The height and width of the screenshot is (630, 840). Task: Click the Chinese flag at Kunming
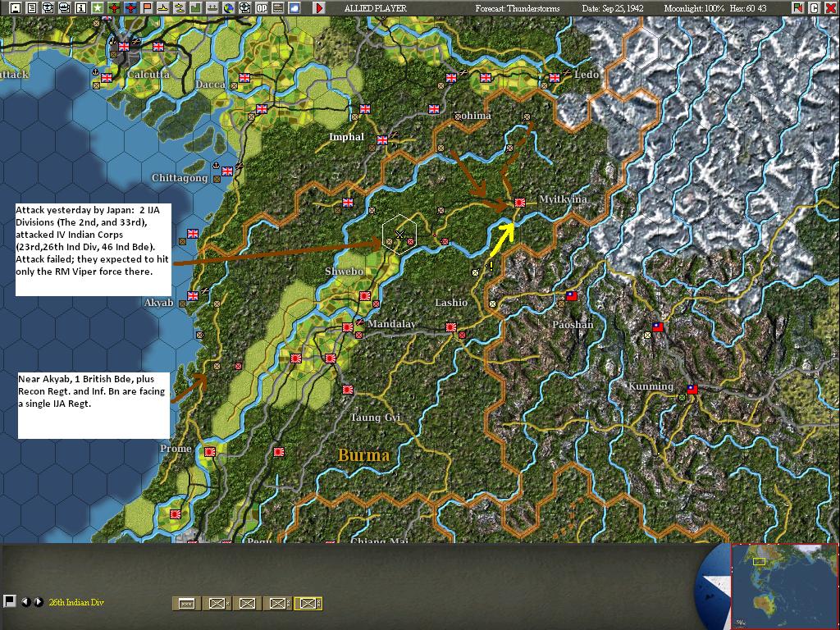pos(692,390)
